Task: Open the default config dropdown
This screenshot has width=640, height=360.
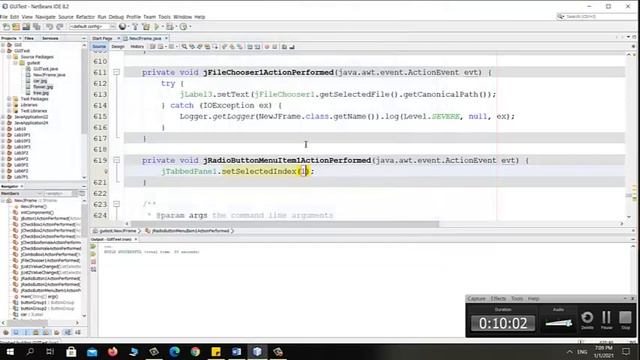Action: tap(92, 27)
